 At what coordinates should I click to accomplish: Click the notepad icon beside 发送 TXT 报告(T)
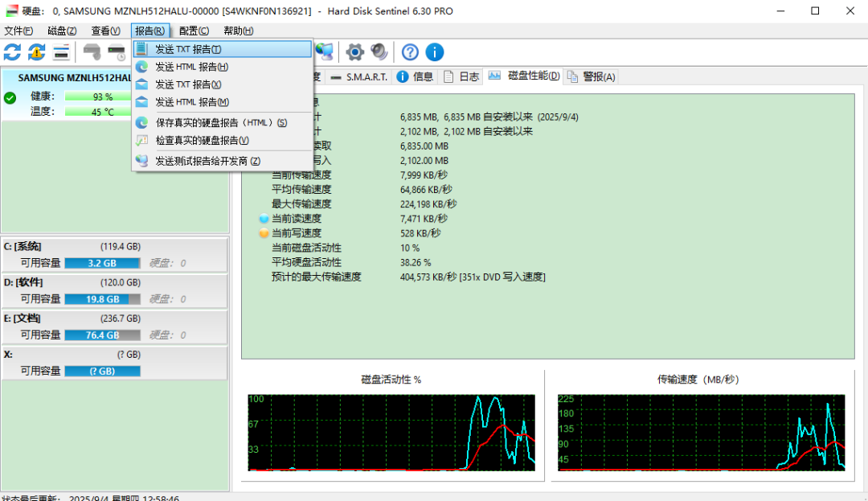[x=141, y=49]
